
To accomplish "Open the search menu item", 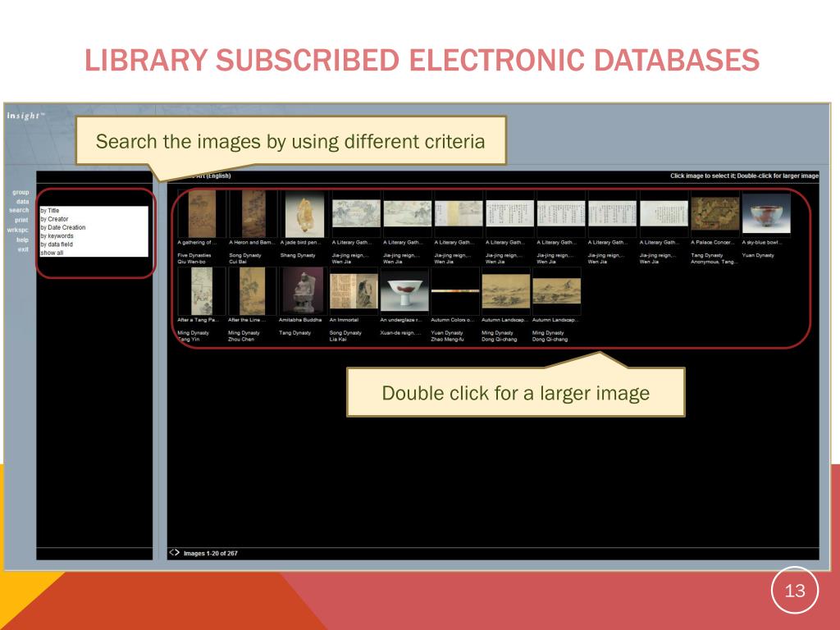I will click(x=20, y=211).
